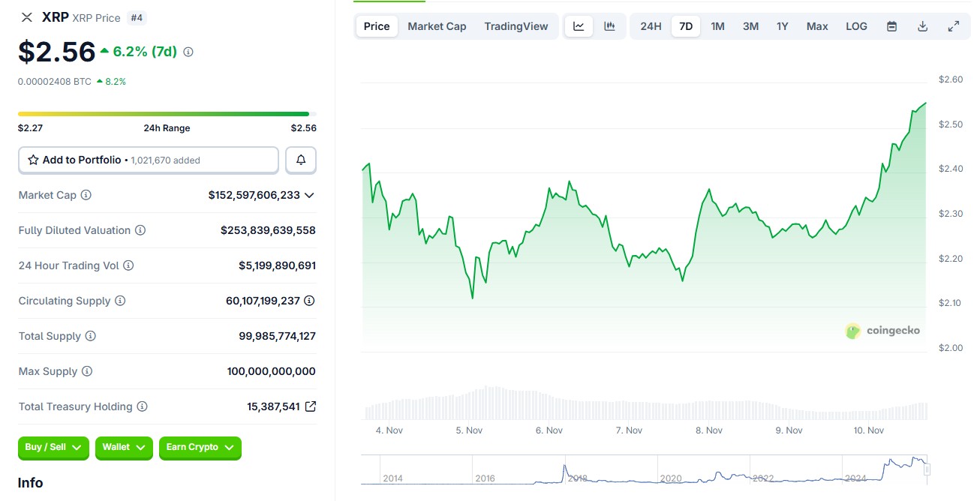This screenshot has height=501, width=980.
Task: Click the download chart icon
Action: (922, 25)
